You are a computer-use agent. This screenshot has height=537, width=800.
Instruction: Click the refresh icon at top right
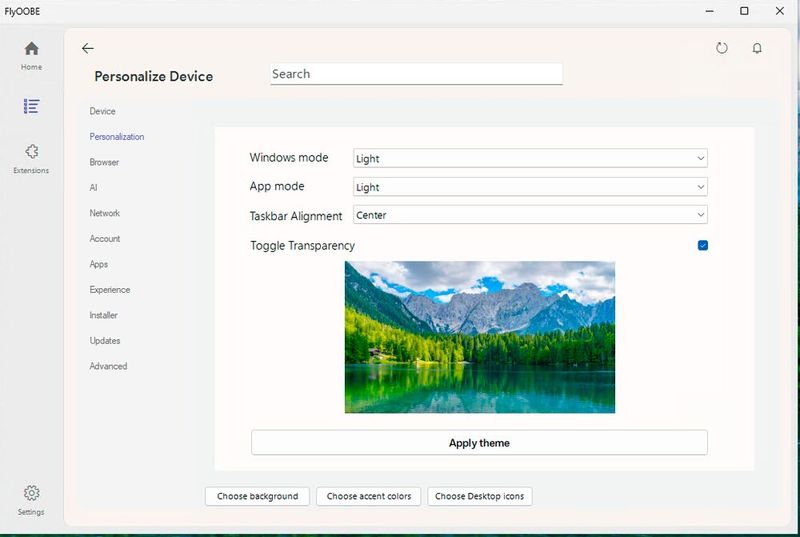point(722,48)
